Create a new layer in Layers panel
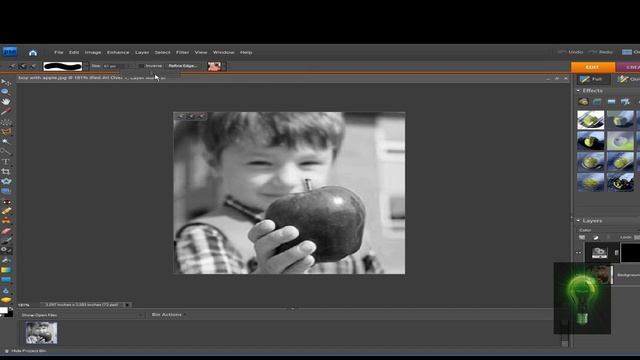This screenshot has width=640, height=360. [x=582, y=237]
